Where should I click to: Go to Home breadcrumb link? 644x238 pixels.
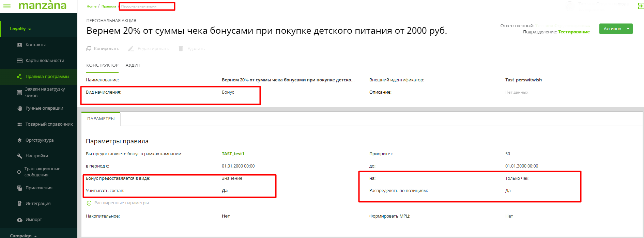(x=91, y=6)
